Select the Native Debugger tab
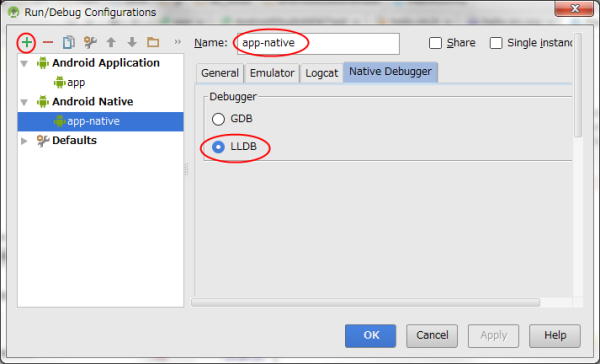This screenshot has height=364, width=600. click(x=390, y=72)
